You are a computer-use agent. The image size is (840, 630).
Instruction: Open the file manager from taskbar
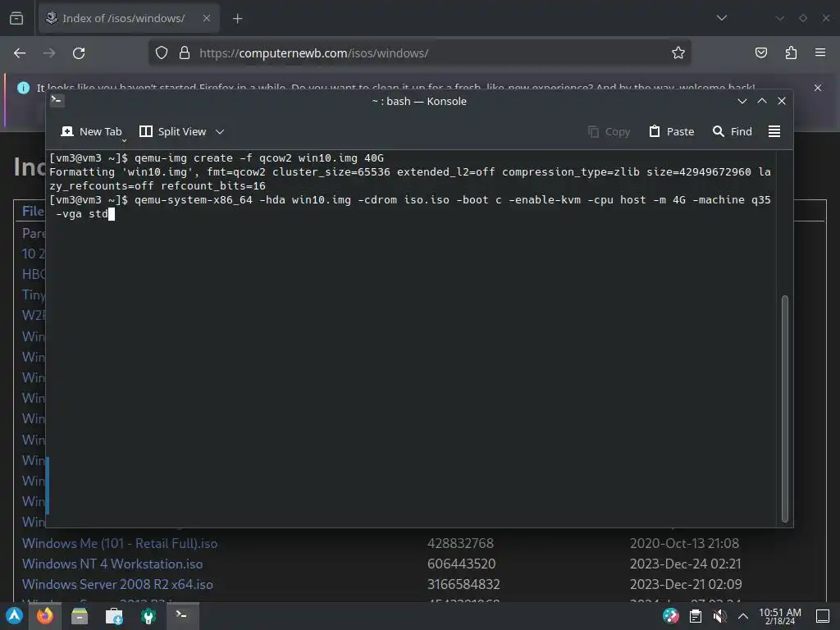80,616
